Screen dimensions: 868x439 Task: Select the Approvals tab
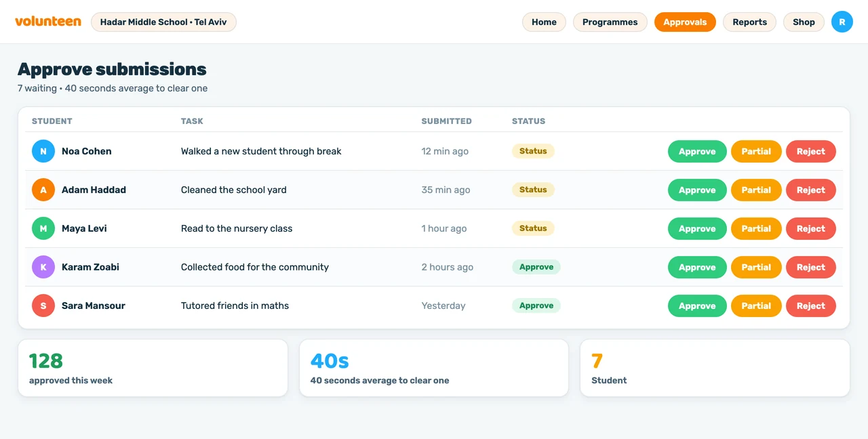click(x=685, y=22)
